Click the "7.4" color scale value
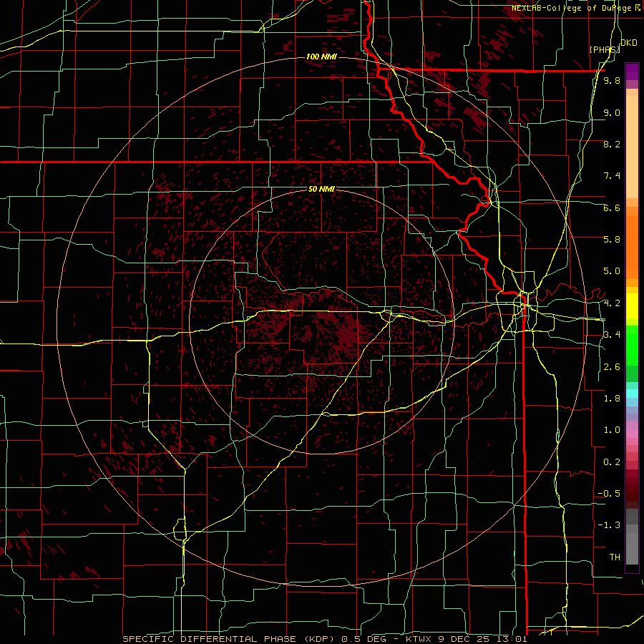Image resolution: width=644 pixels, height=644 pixels. [612, 176]
